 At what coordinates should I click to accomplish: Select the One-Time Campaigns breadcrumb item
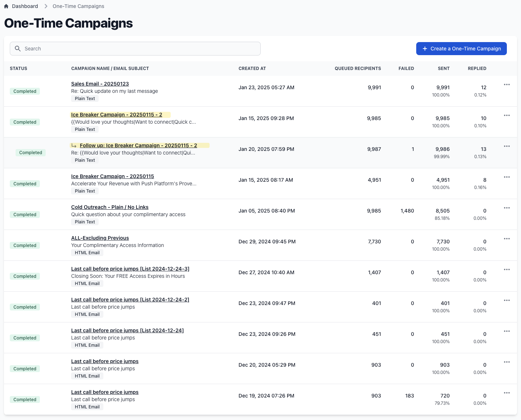click(x=78, y=6)
